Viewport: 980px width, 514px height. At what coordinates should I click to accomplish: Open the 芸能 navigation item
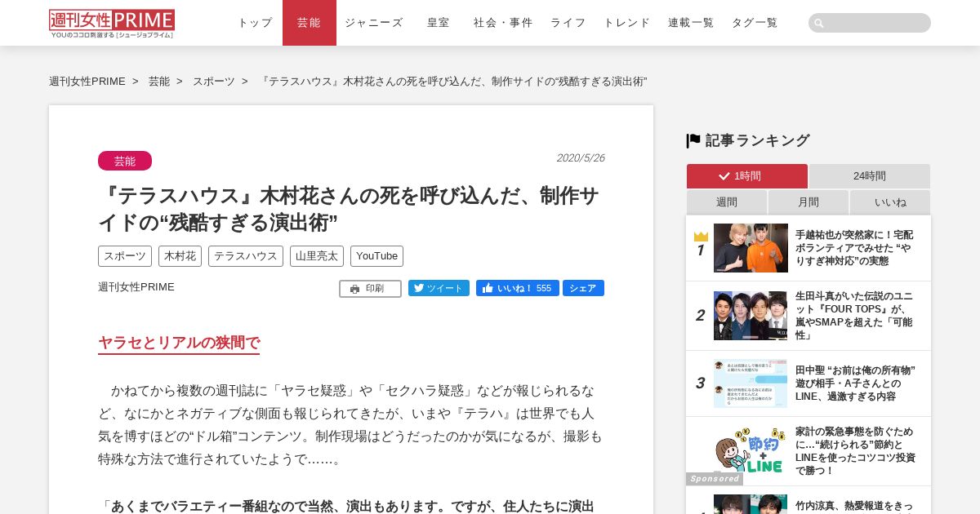pyautogui.click(x=310, y=23)
